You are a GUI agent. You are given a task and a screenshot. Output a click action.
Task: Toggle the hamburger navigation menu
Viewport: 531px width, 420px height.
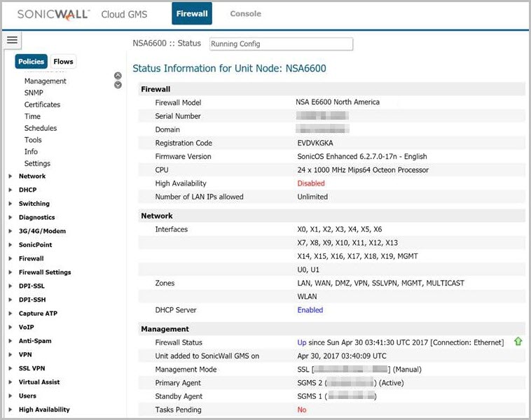[x=12, y=40]
